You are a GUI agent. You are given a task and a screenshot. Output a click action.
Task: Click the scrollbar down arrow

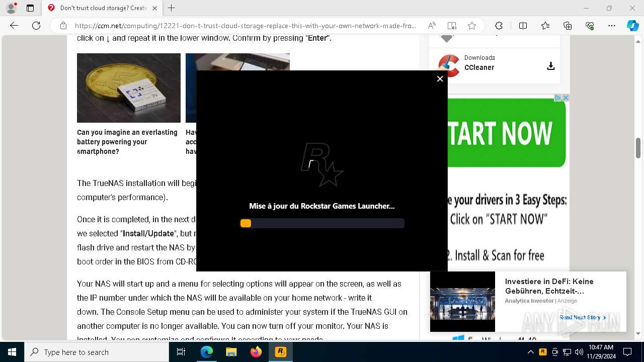[638, 333]
